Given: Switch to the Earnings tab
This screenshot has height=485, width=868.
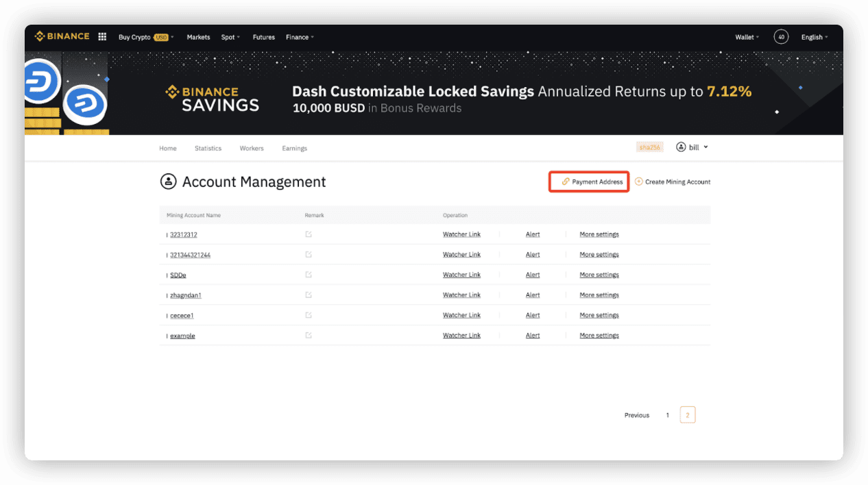Looking at the screenshot, I should (x=294, y=148).
